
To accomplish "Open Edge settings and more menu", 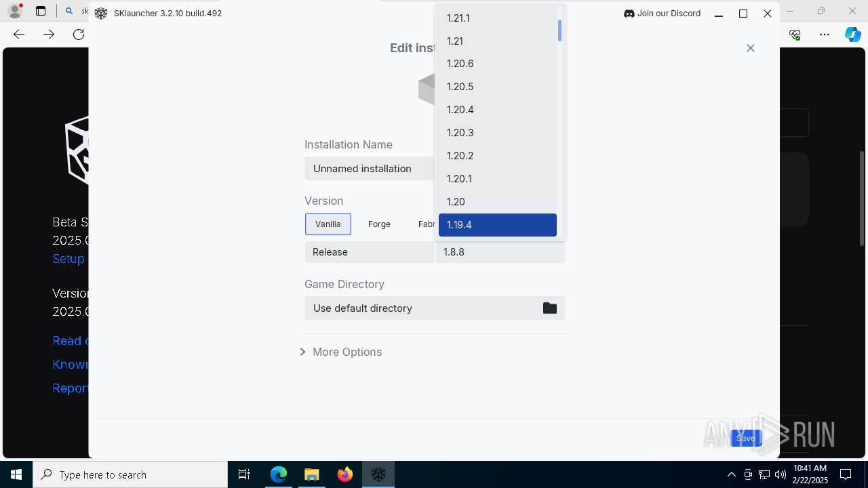I will tap(825, 35).
